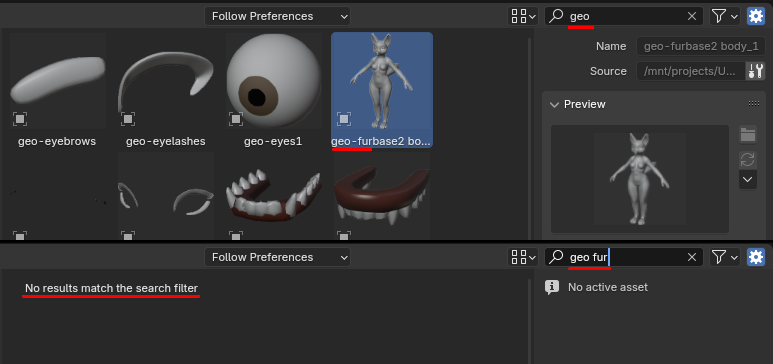Click the object type icon on geo-eyebrows
The height and width of the screenshot is (364, 773).
20,119
